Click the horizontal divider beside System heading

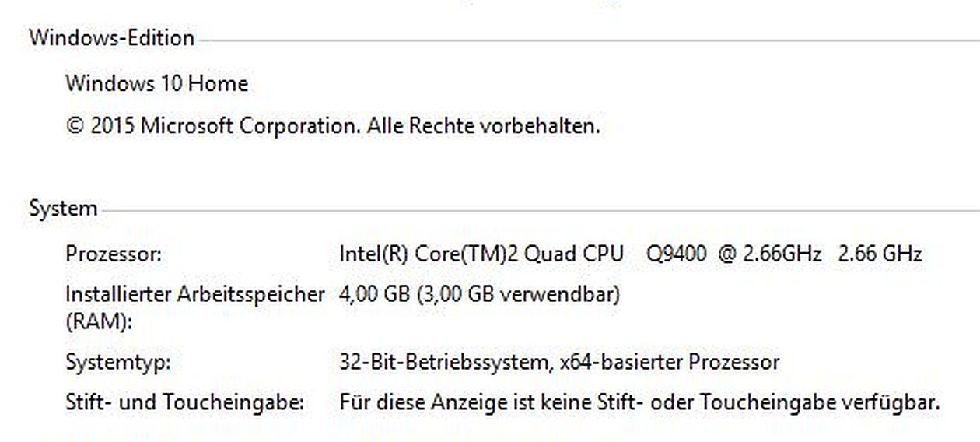click(x=537, y=210)
